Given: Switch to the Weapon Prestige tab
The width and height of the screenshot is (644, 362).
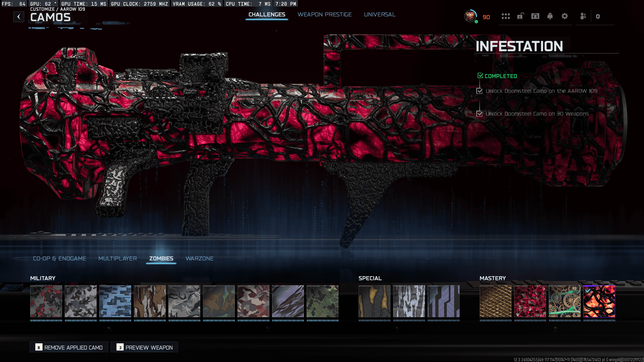Looking at the screenshot, I should click(x=324, y=14).
